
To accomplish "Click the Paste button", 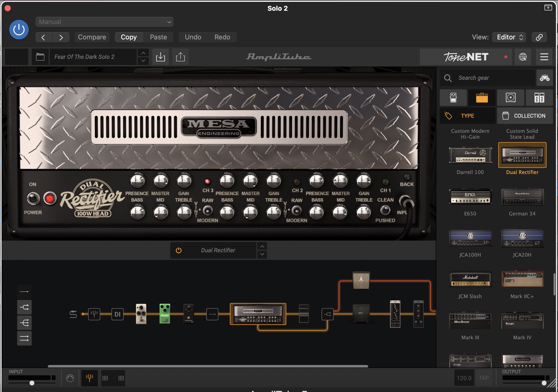I will point(158,37).
